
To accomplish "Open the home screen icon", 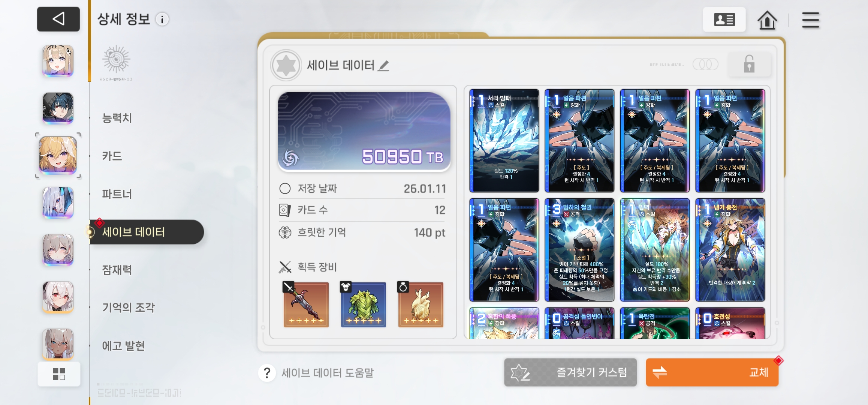I will pyautogui.click(x=767, y=20).
